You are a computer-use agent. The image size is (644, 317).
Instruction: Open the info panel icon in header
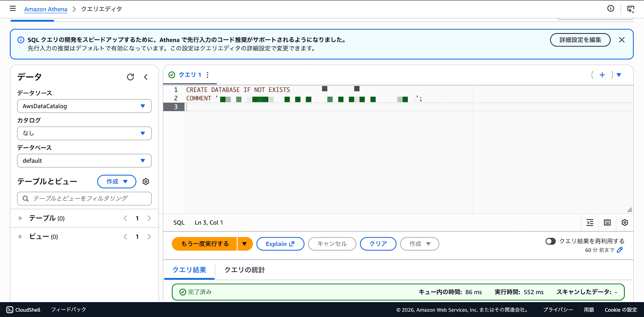click(x=611, y=9)
